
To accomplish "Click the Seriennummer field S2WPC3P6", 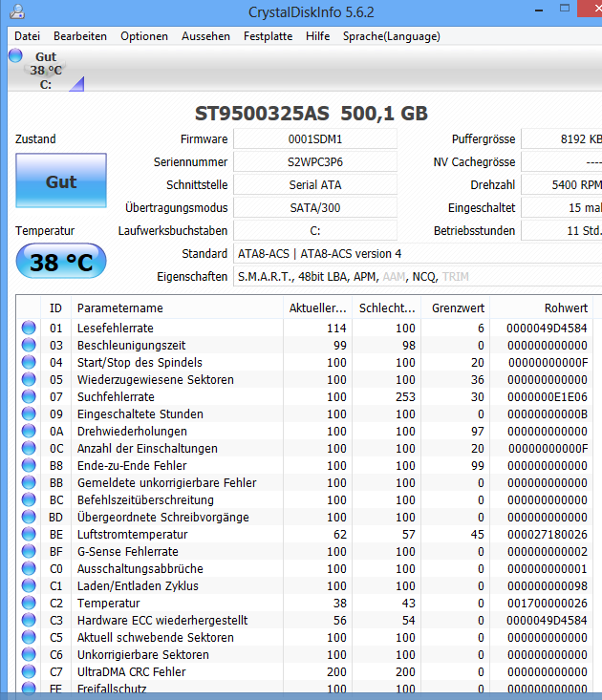I will click(x=315, y=162).
